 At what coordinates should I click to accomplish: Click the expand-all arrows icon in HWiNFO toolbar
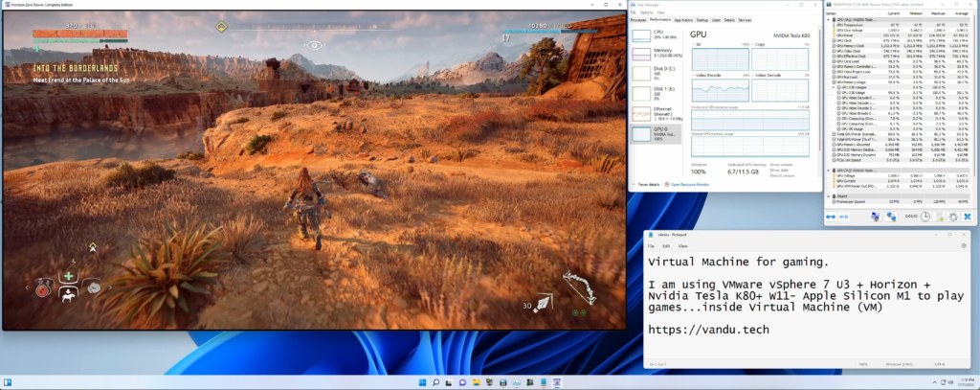tap(831, 217)
